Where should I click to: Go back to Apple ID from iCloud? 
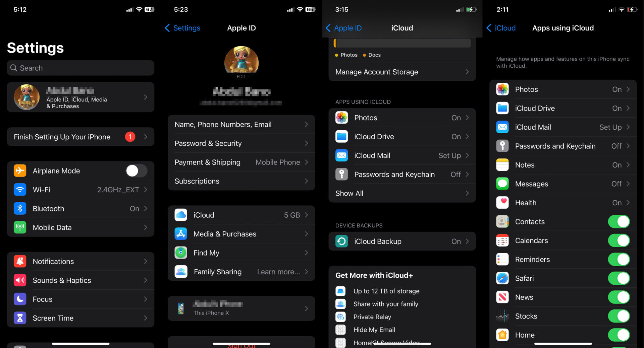tap(343, 28)
